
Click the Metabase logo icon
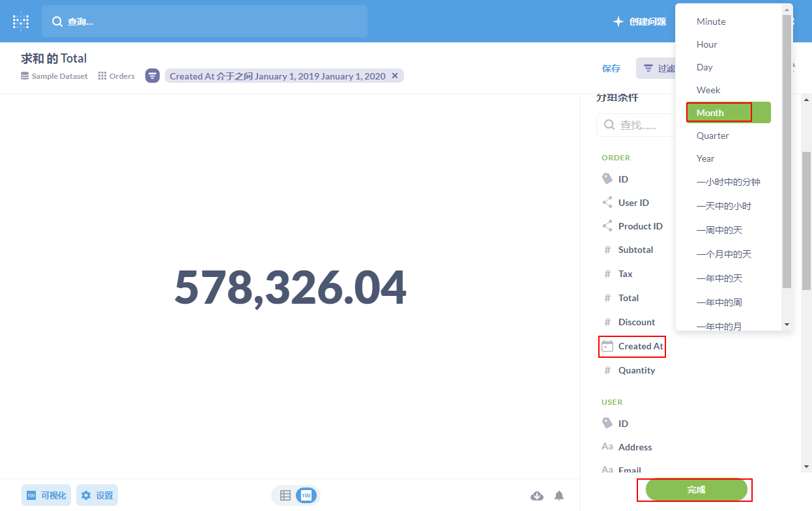pos(21,22)
